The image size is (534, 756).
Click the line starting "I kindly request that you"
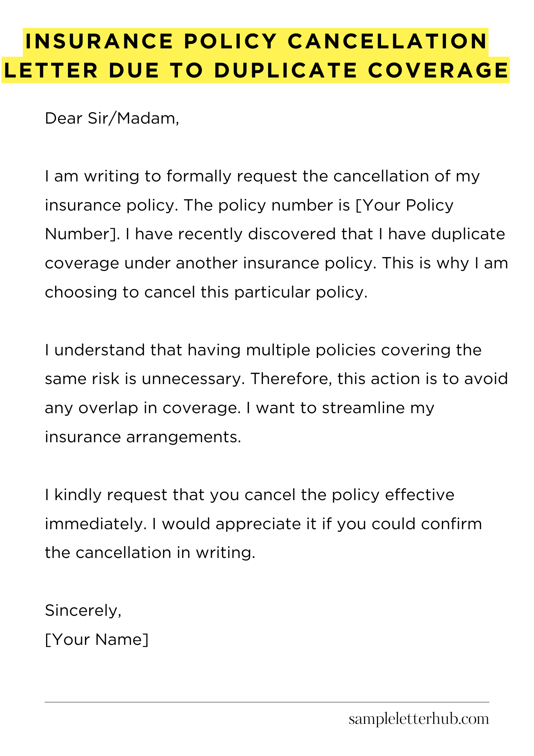pos(249,495)
